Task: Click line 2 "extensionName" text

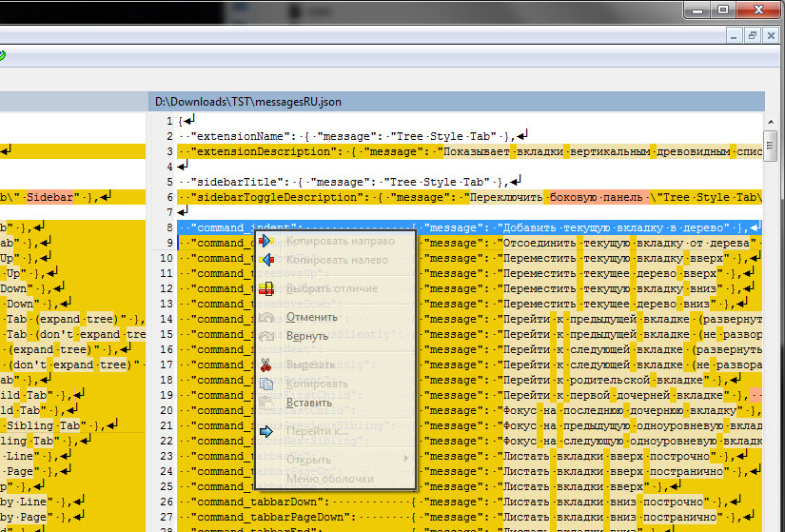Action: tap(240, 136)
